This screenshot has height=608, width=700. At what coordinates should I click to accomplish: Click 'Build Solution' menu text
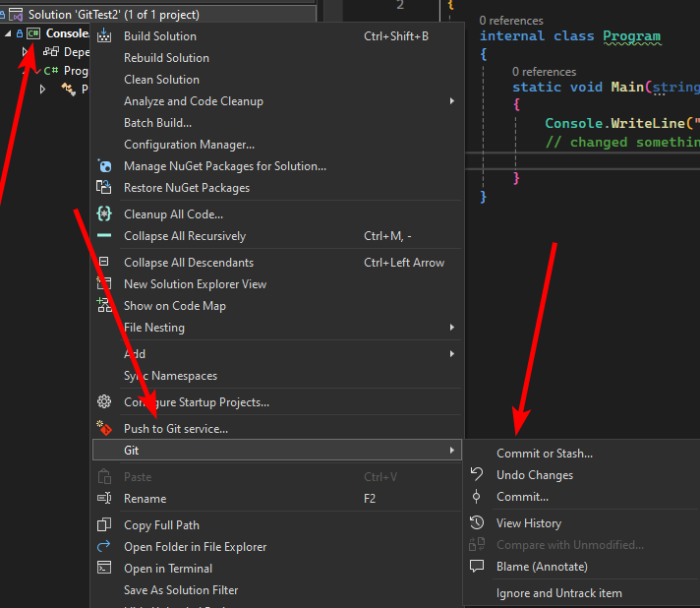[x=160, y=36]
